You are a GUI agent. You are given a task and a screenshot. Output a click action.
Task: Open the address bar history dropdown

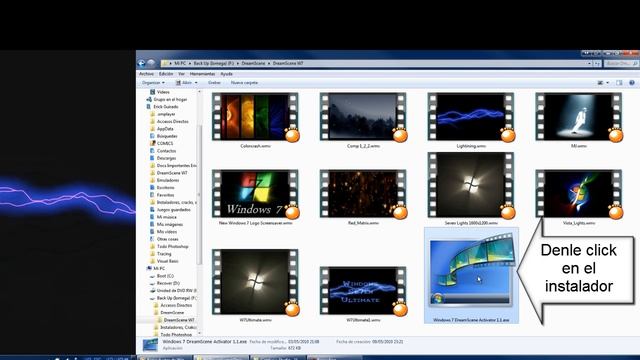(x=589, y=64)
